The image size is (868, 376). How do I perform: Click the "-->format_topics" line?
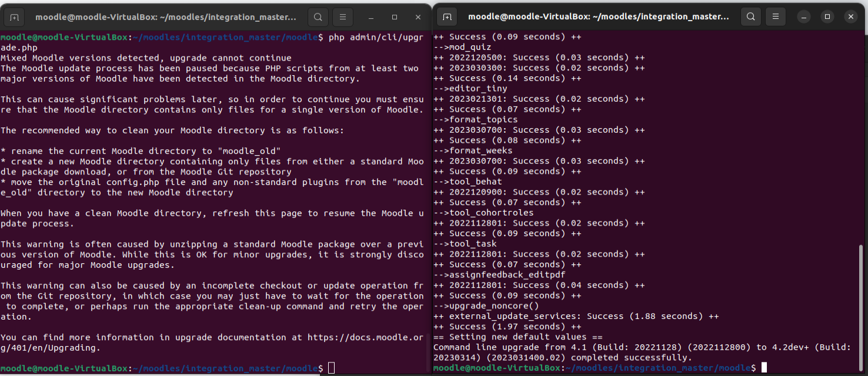pos(476,119)
